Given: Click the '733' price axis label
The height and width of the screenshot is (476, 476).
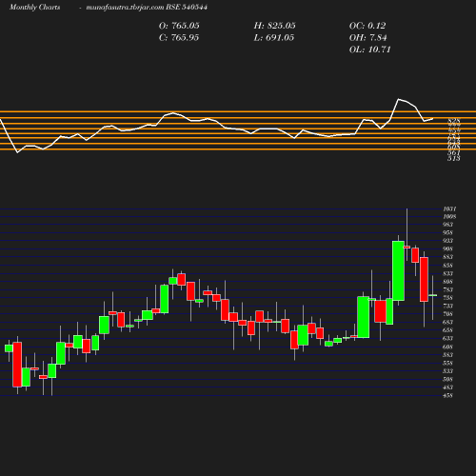Looking at the screenshot, I should pos(448,307).
